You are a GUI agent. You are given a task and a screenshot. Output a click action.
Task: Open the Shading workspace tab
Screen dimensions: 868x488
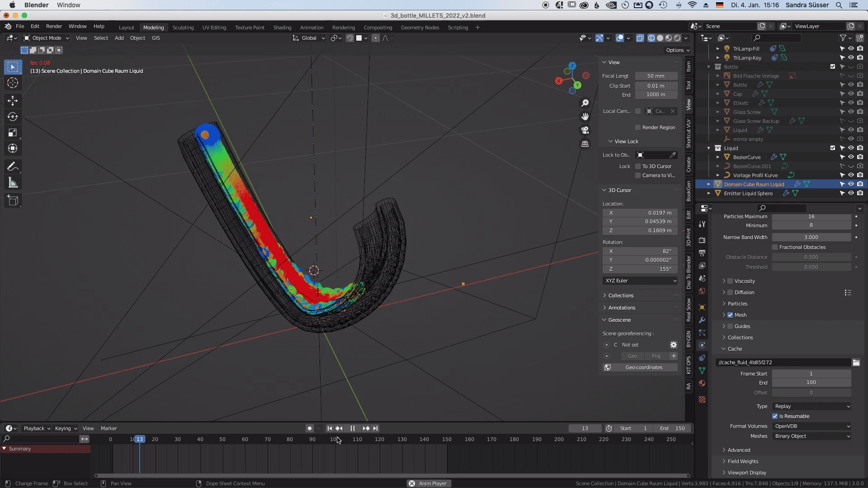tap(282, 28)
